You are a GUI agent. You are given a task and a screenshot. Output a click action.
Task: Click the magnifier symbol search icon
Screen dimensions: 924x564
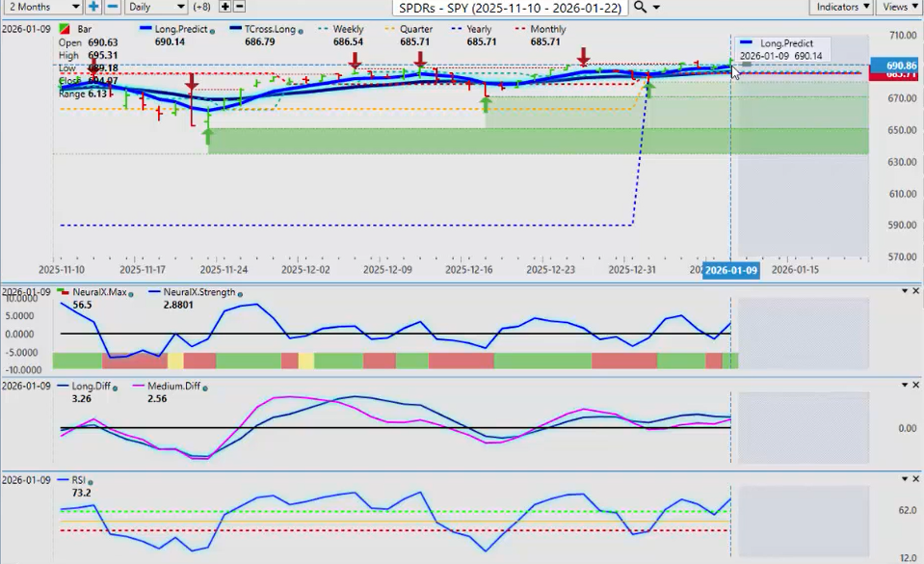tap(640, 7)
